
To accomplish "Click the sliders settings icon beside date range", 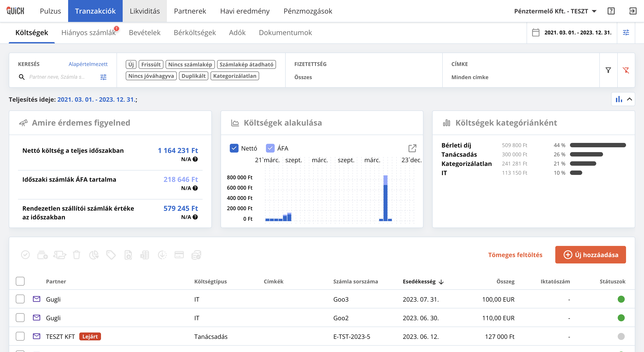I will click(x=626, y=32).
